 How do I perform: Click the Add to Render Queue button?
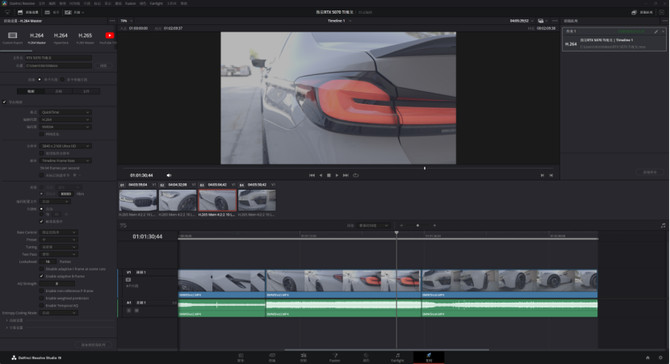pyautogui.click(x=94, y=344)
